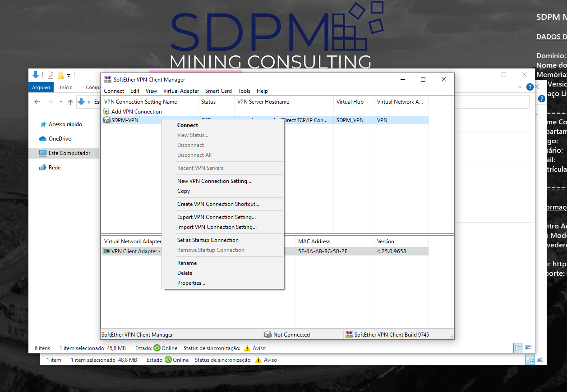Viewport: 567px width, 392px height.
Task: Click the OneDrive cloud icon in sidebar
Action: 43,139
